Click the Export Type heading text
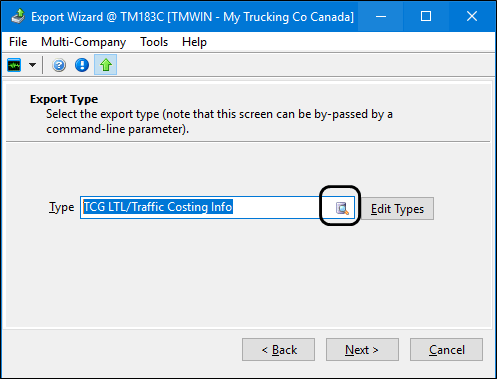This screenshot has height=379, width=497. (64, 99)
